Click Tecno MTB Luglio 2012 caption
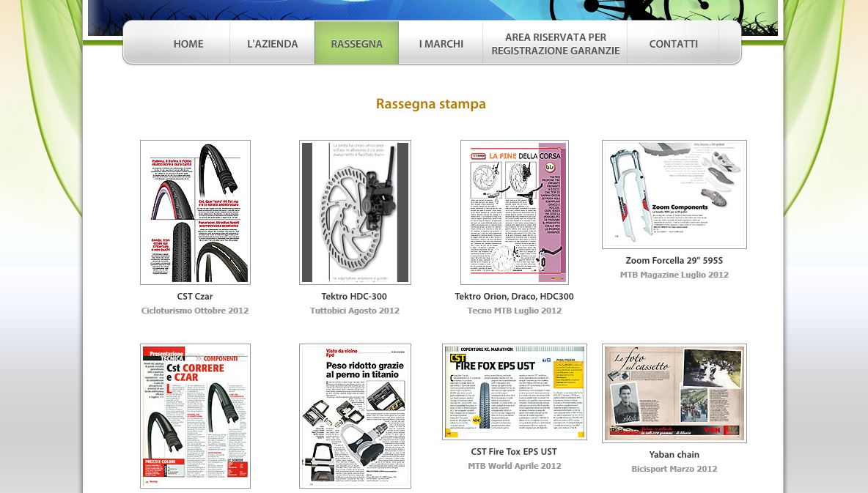The height and width of the screenshot is (493, 868). click(514, 311)
